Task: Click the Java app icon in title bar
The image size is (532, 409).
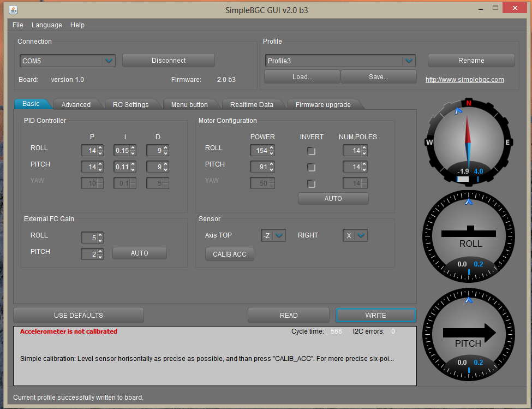Action: [x=13, y=10]
